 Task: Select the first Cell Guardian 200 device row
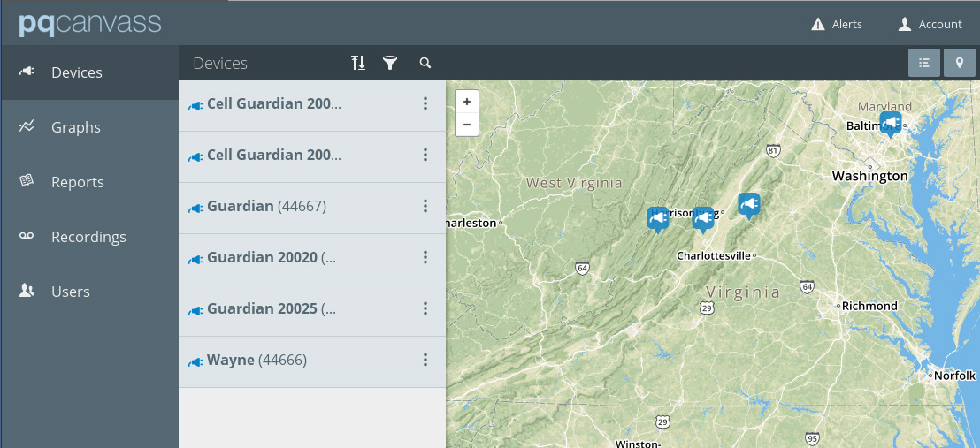(312, 106)
